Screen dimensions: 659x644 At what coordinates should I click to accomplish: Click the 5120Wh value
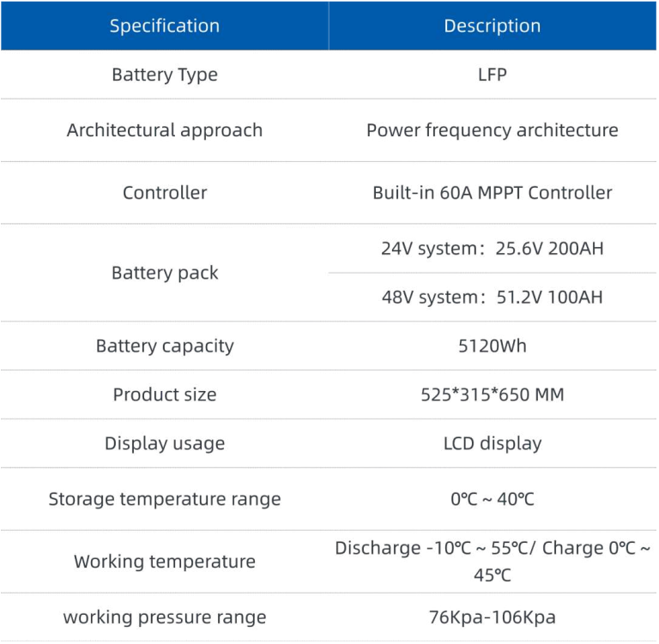pos(493,346)
